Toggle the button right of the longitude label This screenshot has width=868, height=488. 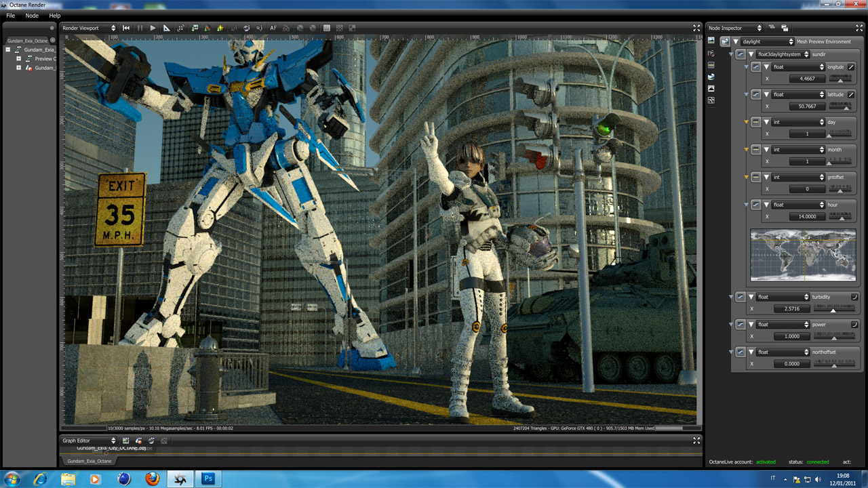click(x=852, y=67)
